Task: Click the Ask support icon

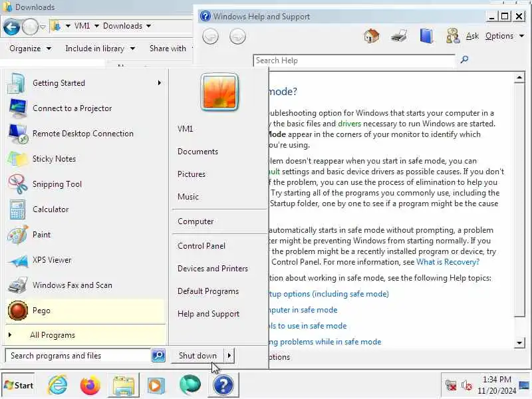Action: click(453, 36)
